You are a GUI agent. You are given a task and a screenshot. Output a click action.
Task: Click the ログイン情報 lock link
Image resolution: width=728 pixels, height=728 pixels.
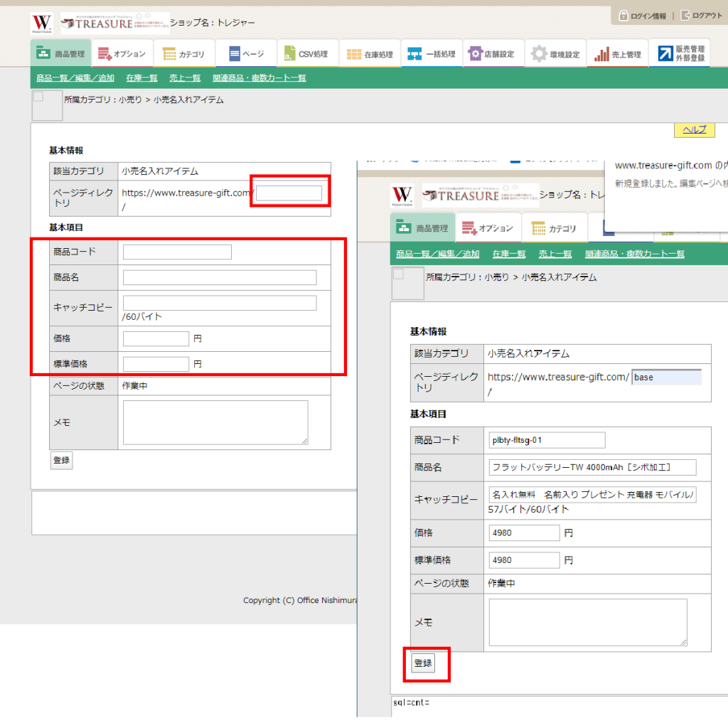point(643,16)
